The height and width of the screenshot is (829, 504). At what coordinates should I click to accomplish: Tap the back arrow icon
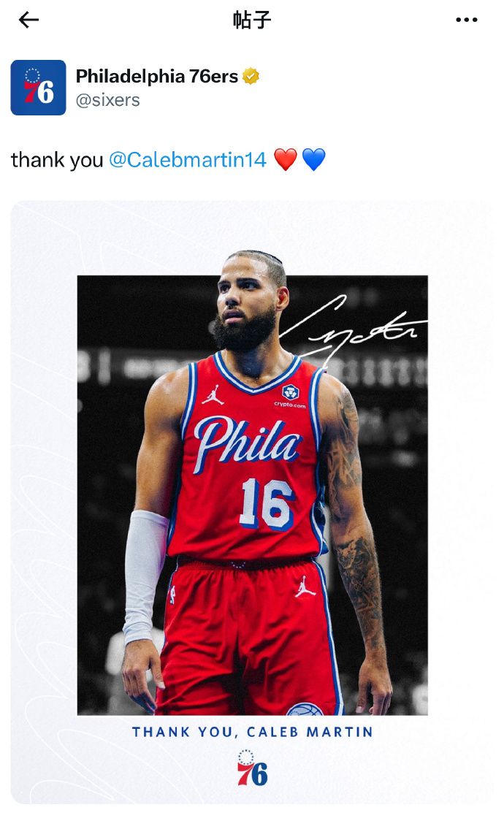(28, 20)
